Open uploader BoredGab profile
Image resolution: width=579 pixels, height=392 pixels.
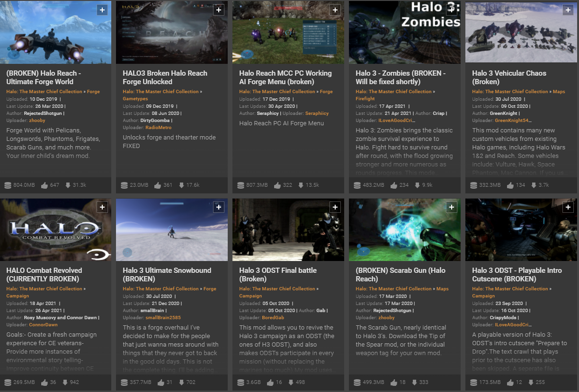click(x=273, y=318)
